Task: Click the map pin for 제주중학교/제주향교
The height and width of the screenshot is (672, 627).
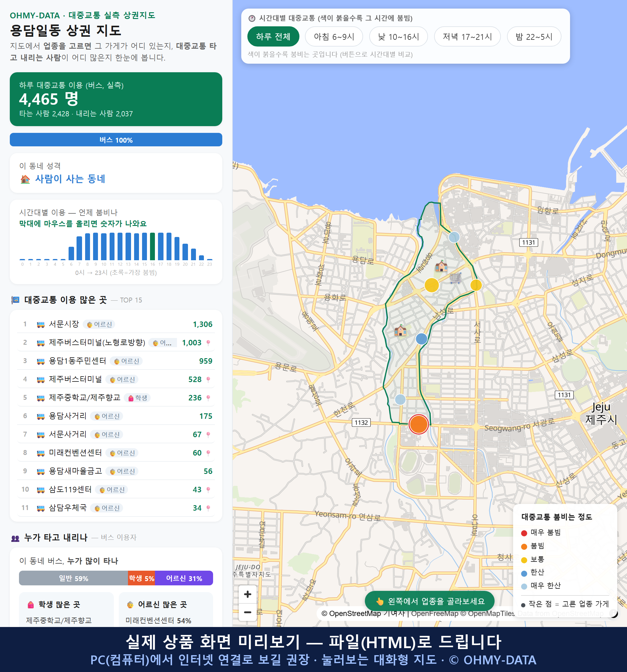Action: click(208, 398)
